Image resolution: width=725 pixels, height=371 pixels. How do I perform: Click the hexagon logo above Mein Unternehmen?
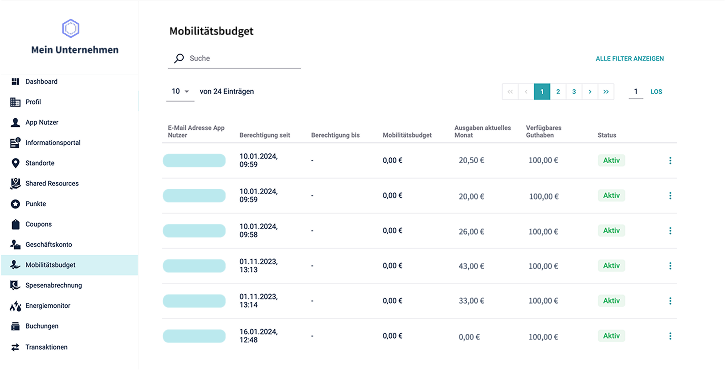coord(71,28)
